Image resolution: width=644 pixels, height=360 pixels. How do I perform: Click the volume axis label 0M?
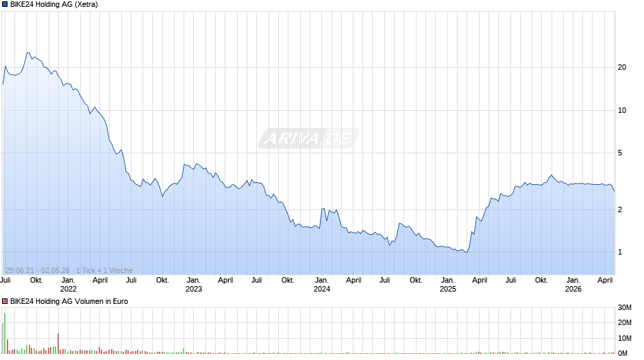coord(623,353)
